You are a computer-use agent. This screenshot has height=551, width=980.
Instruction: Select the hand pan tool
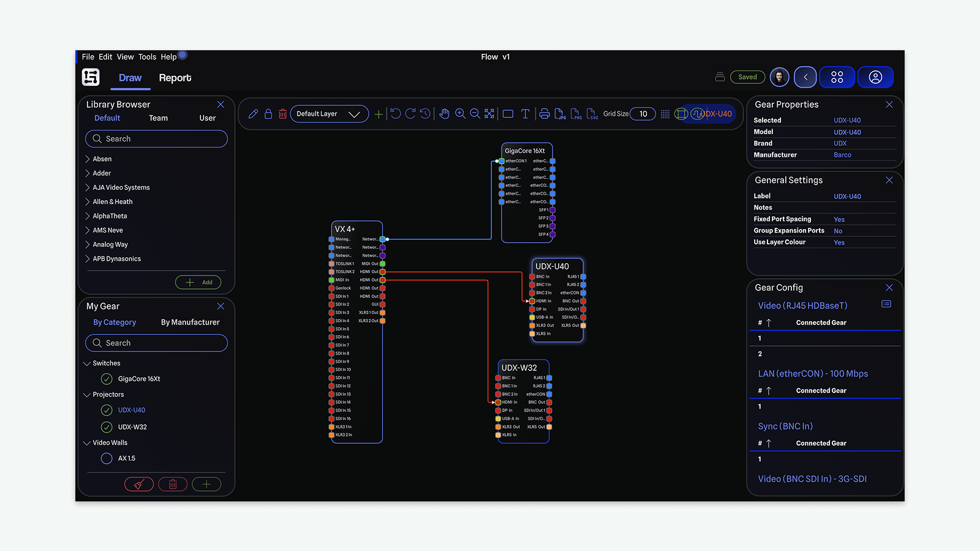(x=445, y=113)
